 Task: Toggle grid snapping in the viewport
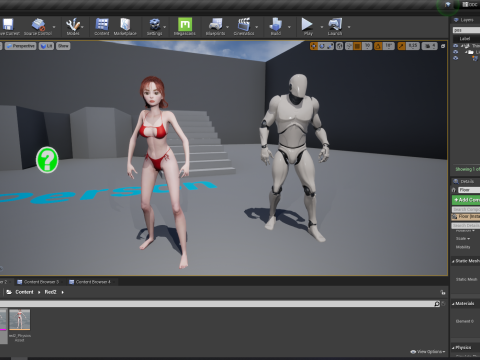point(357,46)
